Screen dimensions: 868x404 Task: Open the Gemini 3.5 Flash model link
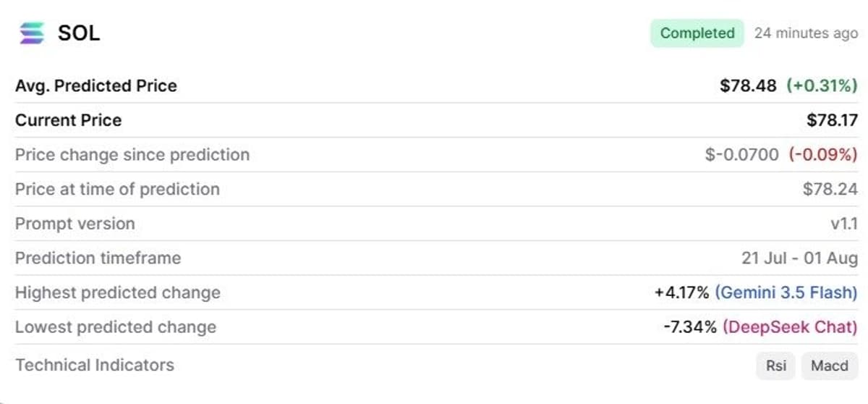tap(786, 293)
